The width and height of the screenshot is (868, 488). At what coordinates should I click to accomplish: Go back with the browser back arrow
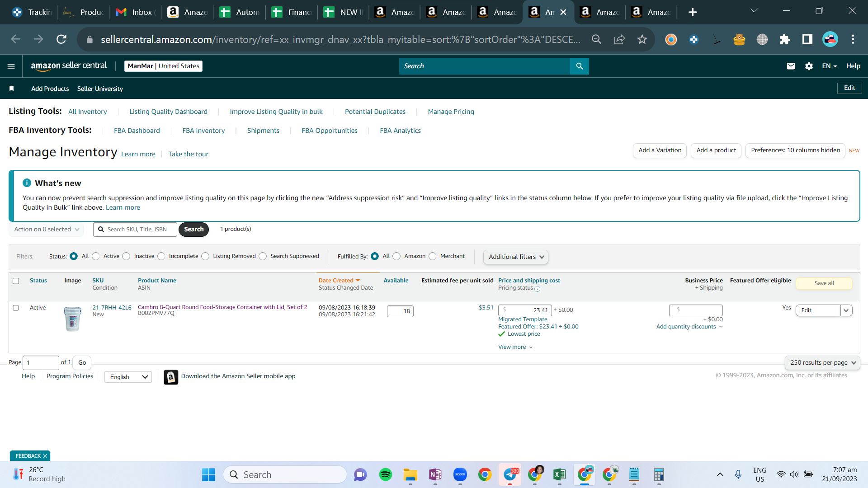tap(16, 39)
